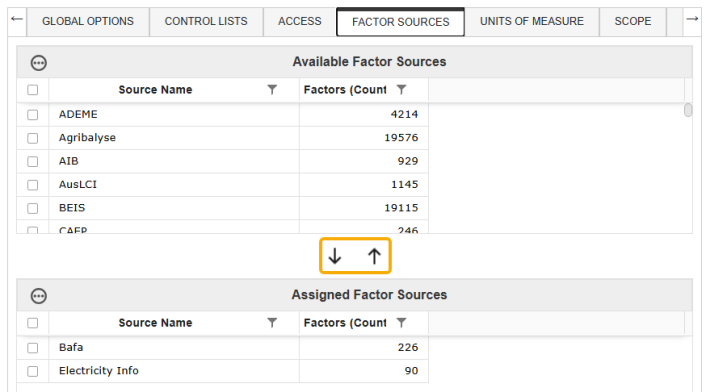Check the Bafa source checkbox
Viewport: 706px width, 392px height.
[x=32, y=348]
